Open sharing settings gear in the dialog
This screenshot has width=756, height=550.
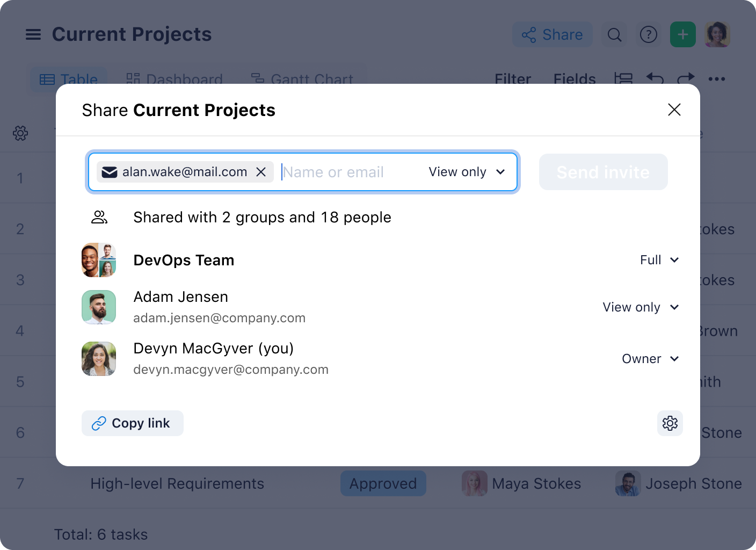point(670,423)
